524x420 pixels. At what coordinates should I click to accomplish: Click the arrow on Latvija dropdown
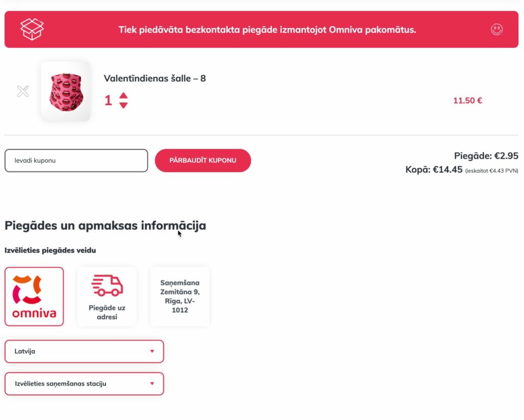(152, 351)
